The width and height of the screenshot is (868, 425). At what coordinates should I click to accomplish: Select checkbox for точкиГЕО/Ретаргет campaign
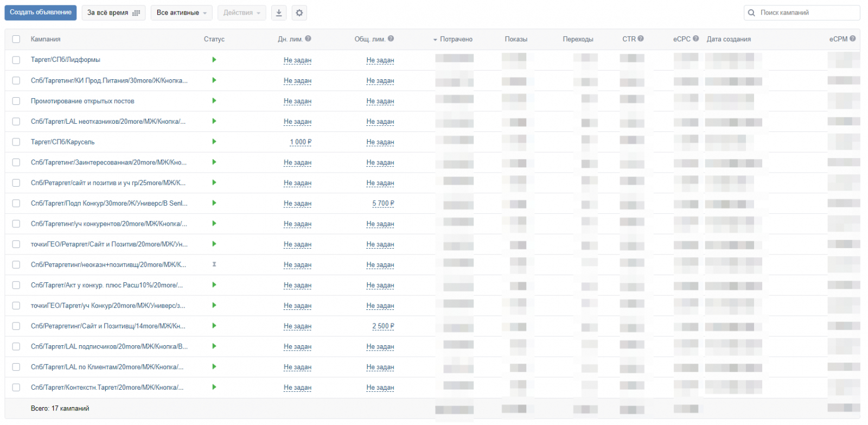[16, 244]
